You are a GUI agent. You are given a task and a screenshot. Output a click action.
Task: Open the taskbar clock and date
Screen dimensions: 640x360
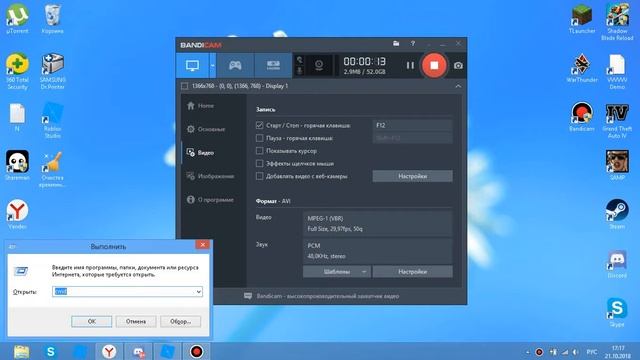[618, 352]
